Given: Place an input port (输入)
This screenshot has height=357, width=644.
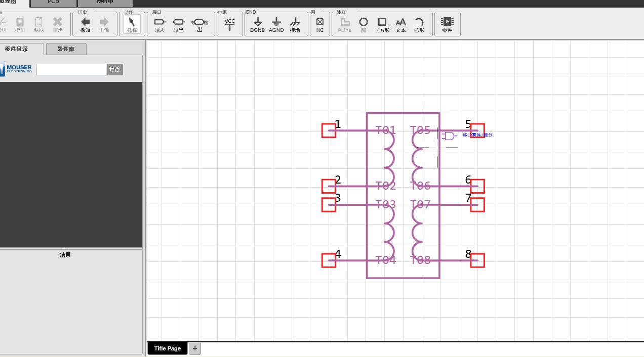Looking at the screenshot, I should coord(159,24).
